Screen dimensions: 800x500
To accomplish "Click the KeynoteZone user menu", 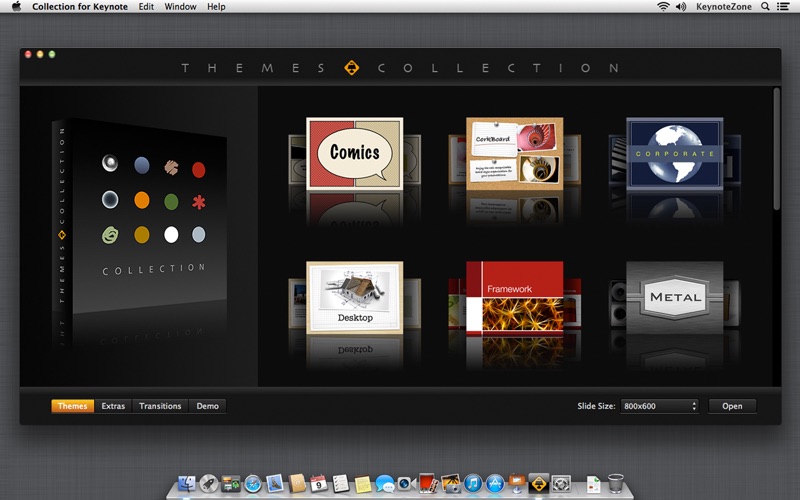I will tap(724, 7).
